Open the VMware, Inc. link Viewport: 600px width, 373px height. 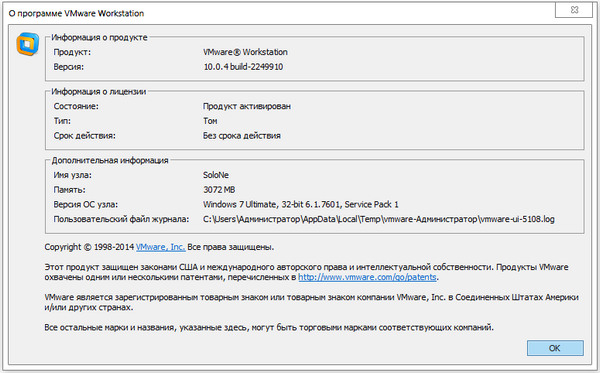[160, 247]
